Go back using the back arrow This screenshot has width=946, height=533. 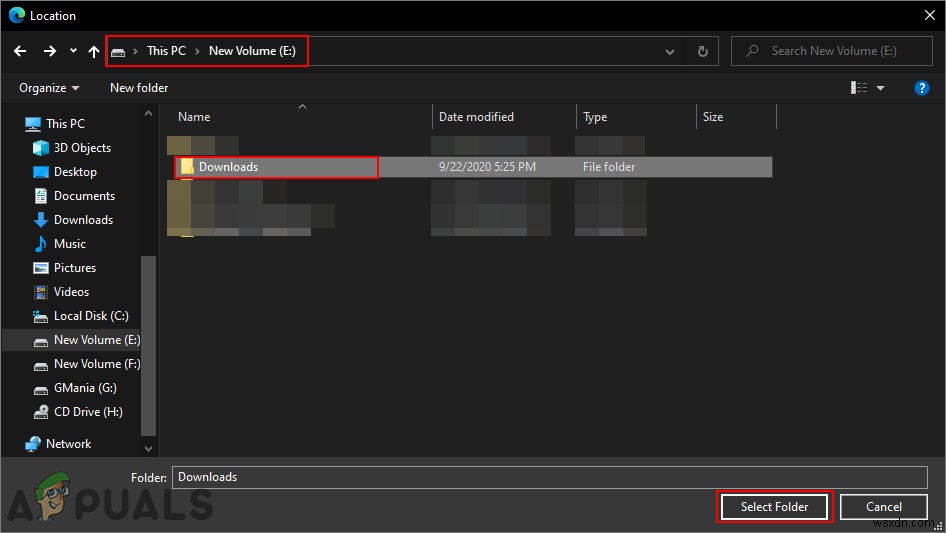tap(20, 51)
